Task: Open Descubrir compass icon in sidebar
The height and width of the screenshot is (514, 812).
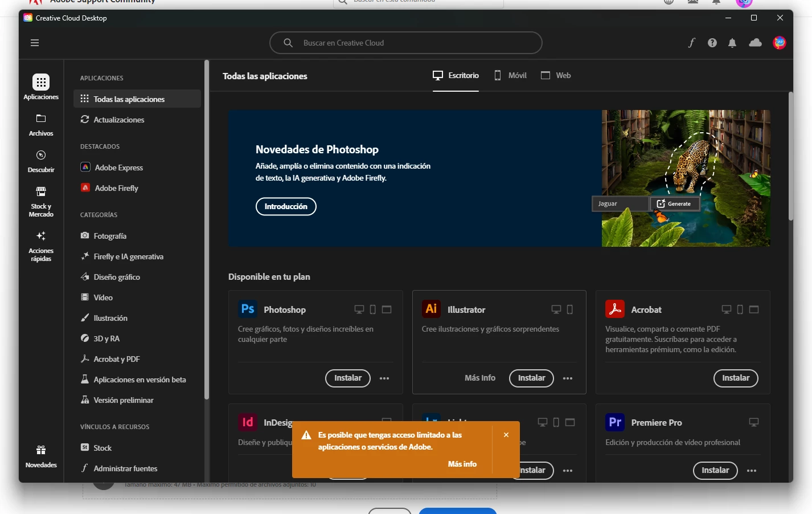Action: coord(41,155)
